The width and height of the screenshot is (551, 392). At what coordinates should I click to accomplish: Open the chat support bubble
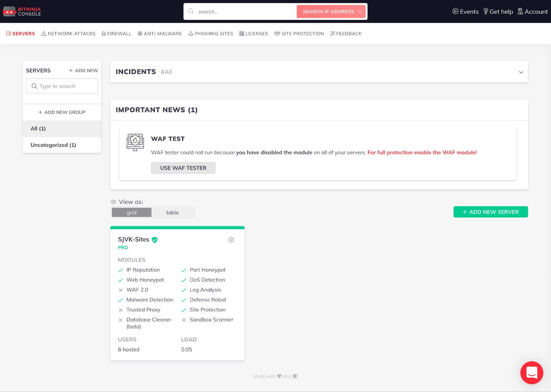532,373
